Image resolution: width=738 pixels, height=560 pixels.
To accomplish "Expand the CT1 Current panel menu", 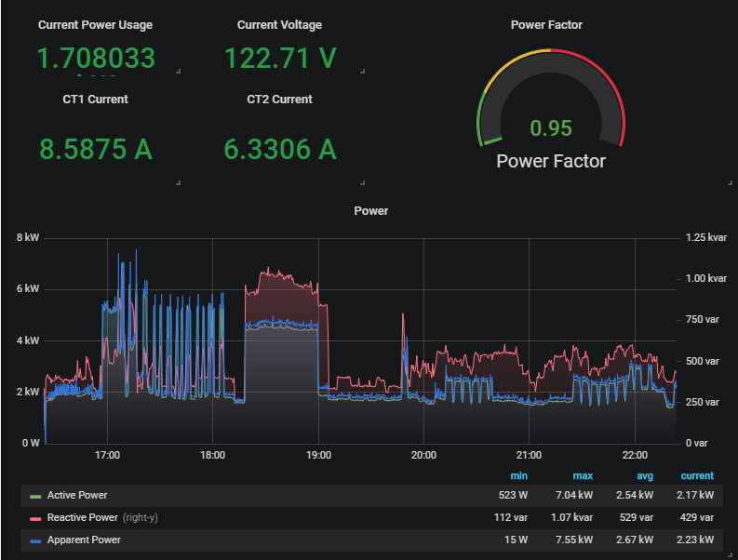I will (x=95, y=99).
